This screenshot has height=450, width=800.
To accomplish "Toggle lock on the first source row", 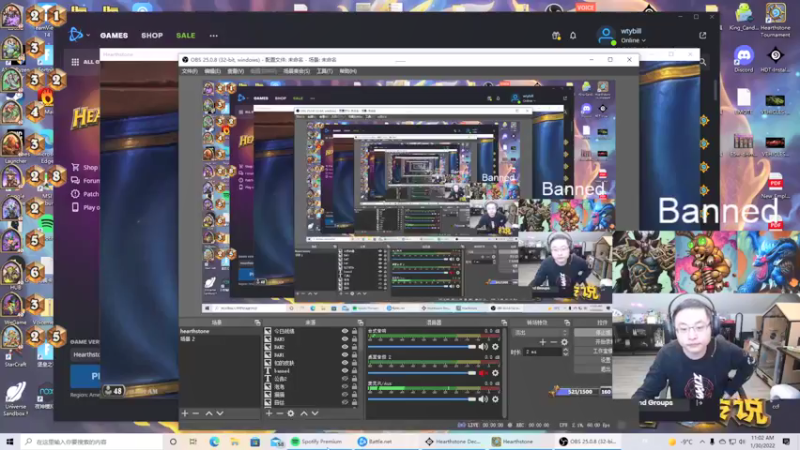I will point(354,331).
